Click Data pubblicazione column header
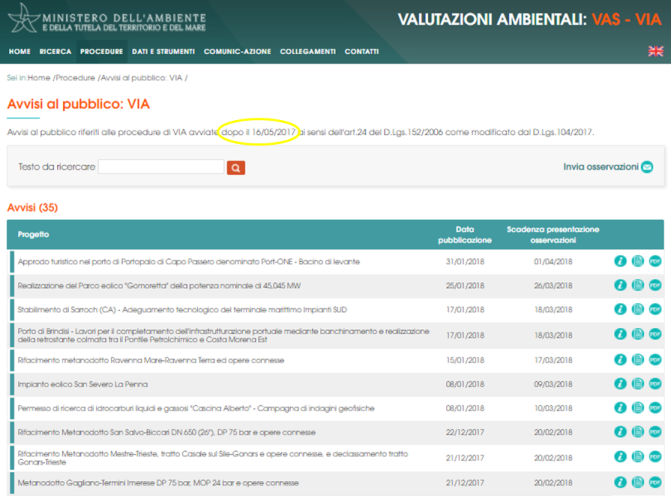671x496 pixels. click(x=465, y=235)
